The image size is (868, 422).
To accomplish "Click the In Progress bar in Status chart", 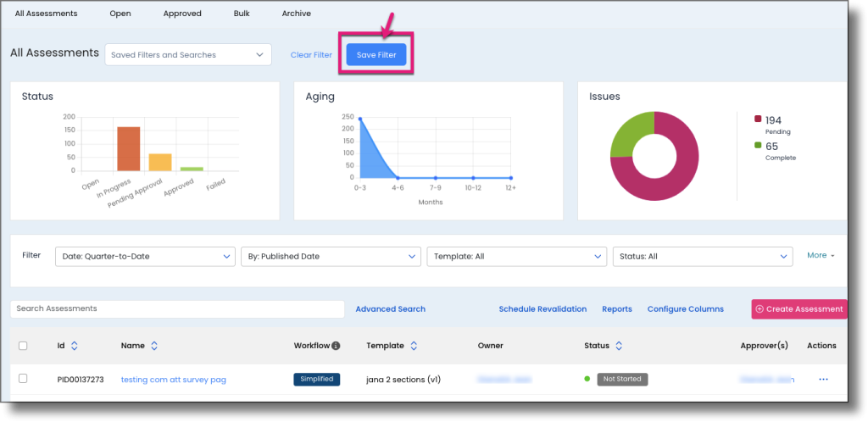I will 129,149.
